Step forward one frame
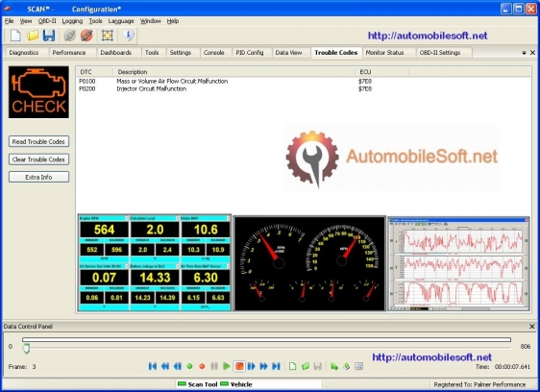 [x=252, y=366]
